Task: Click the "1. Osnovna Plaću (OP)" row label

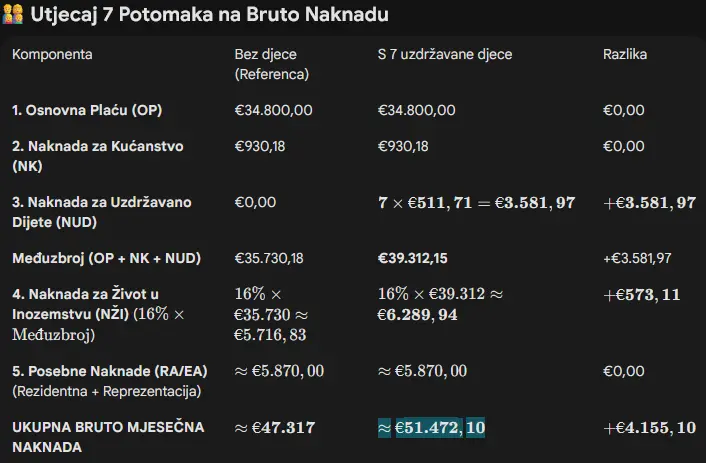Action: point(88,110)
